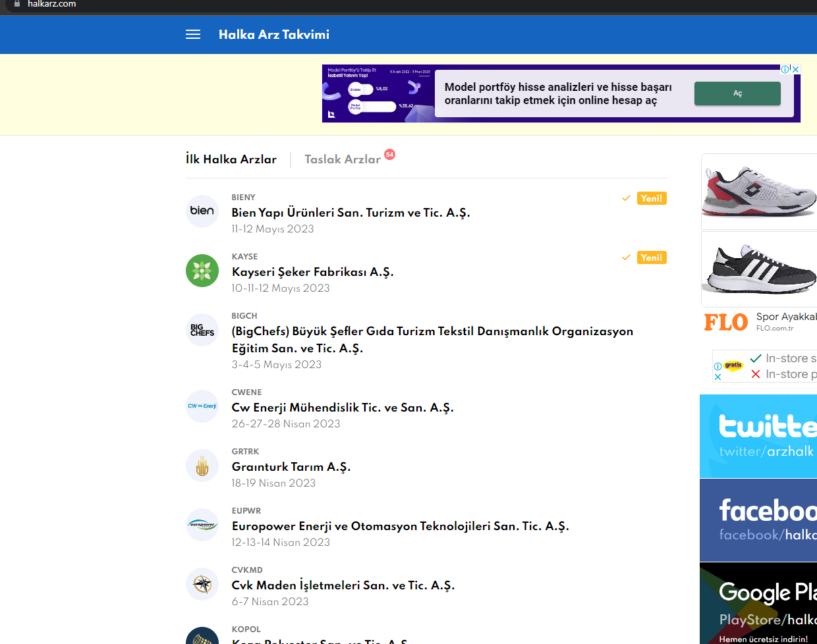Click the BIGCH ticker code
Viewport: 817px width, 644px height.
[244, 316]
